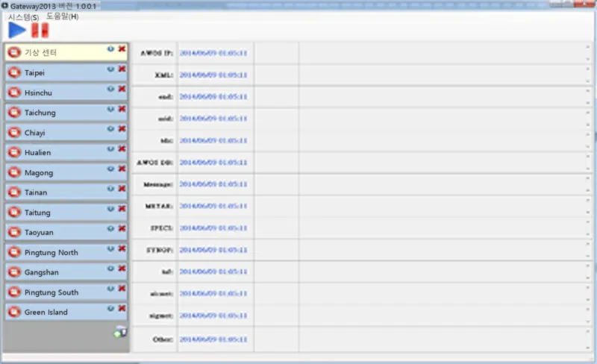Click the blue settings icon for Hsinchu

click(110, 89)
